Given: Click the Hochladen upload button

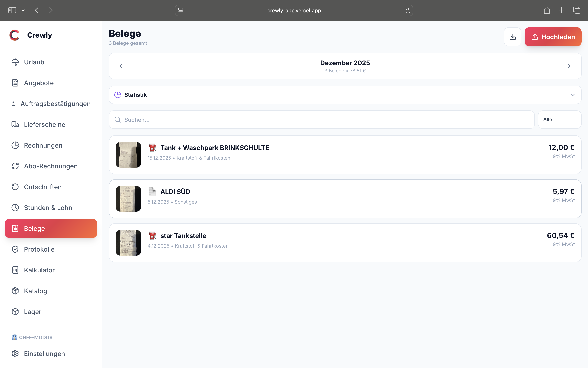Looking at the screenshot, I should point(553,37).
